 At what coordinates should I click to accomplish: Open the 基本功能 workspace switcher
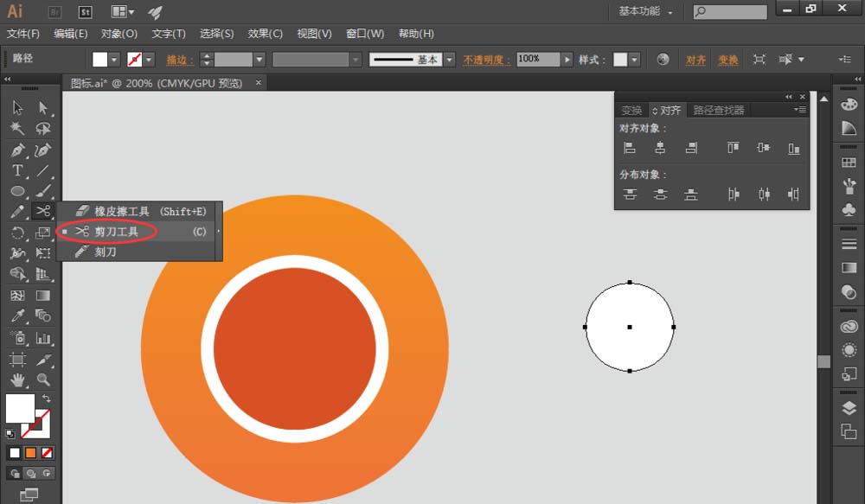point(645,11)
